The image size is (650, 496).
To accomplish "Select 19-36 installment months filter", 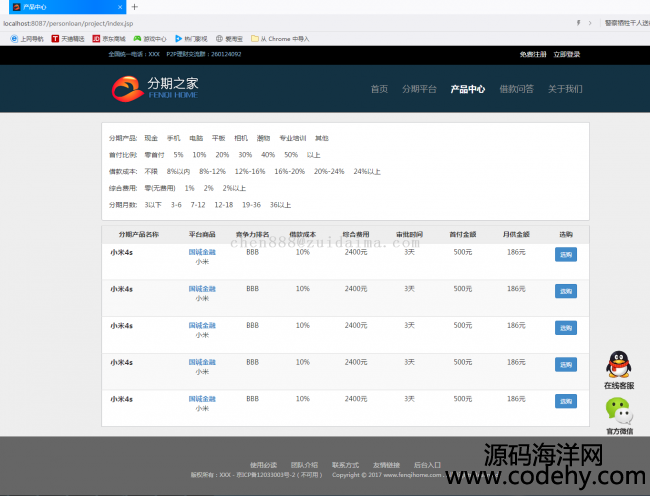I will click(x=252, y=205).
